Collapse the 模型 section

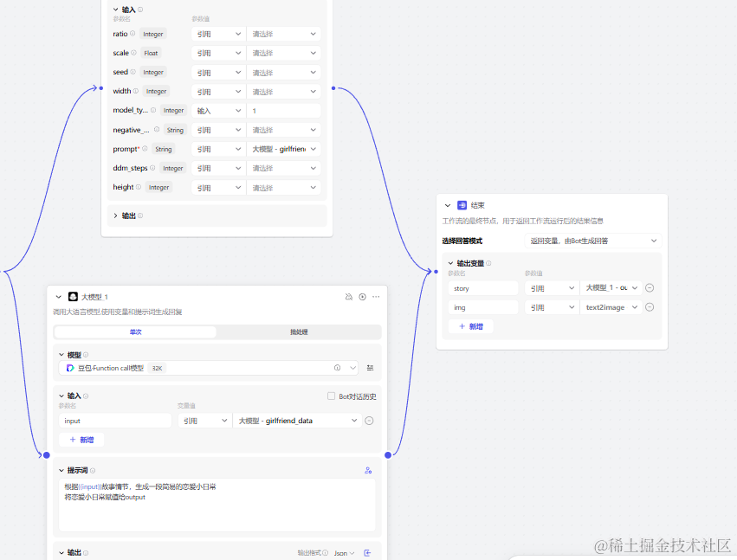pos(61,355)
